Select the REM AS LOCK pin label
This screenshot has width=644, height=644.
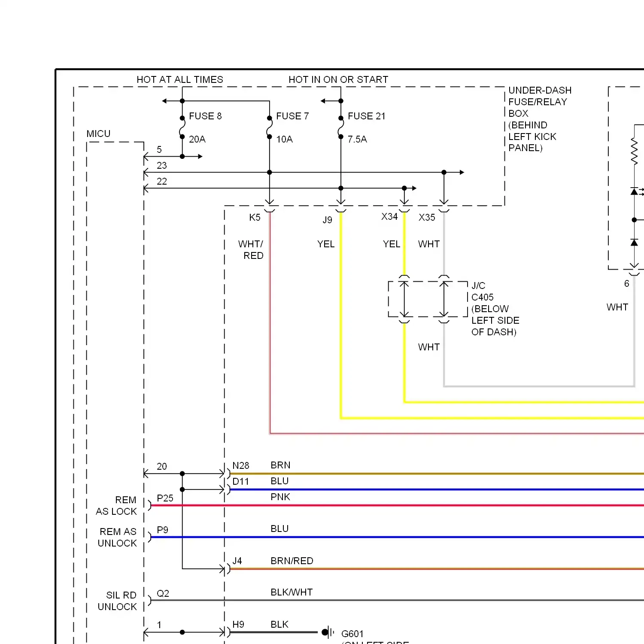coord(116,506)
